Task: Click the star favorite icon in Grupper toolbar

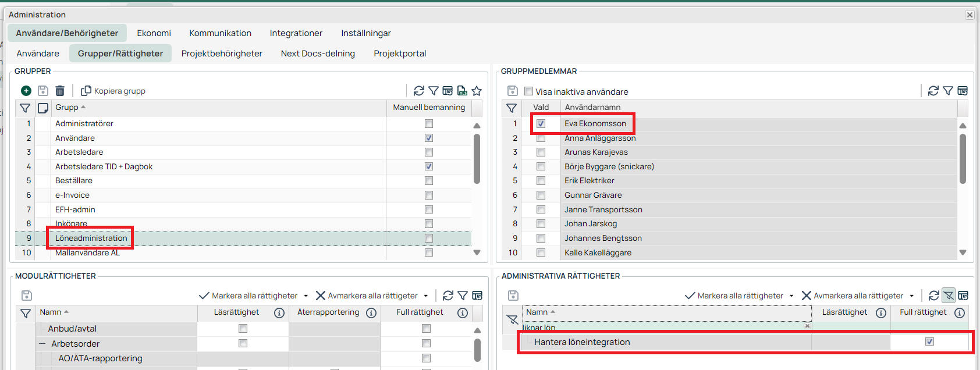Action: click(x=477, y=91)
